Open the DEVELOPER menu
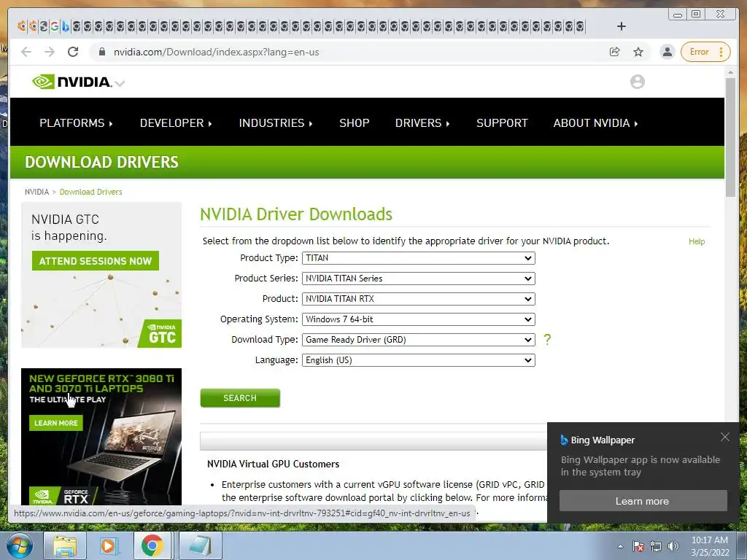This screenshot has height=560, width=747. [176, 122]
